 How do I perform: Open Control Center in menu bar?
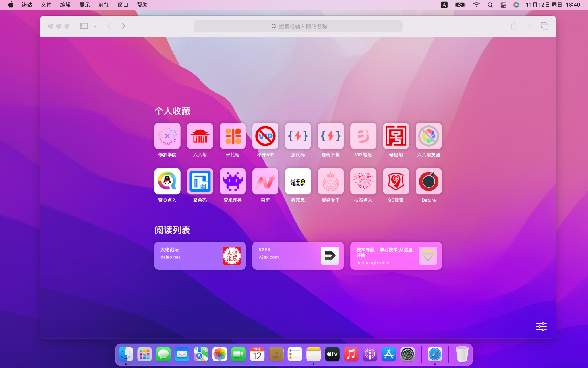click(x=503, y=5)
